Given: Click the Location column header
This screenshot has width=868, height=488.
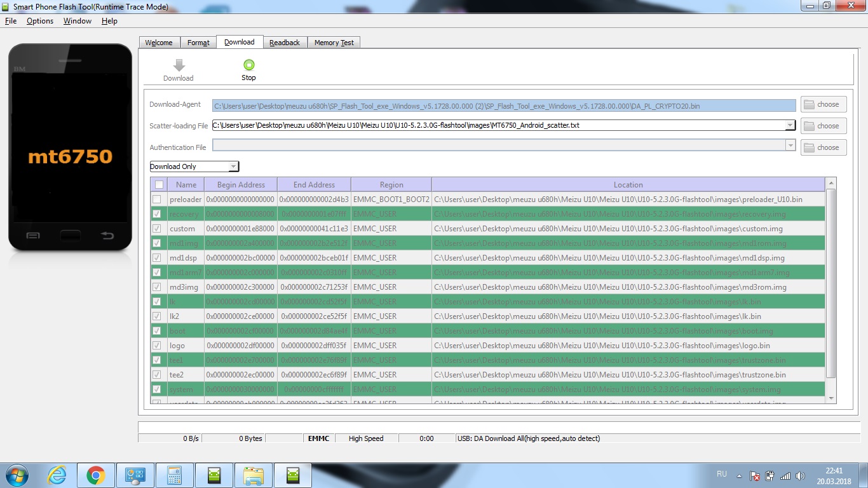Looking at the screenshot, I should point(628,185).
